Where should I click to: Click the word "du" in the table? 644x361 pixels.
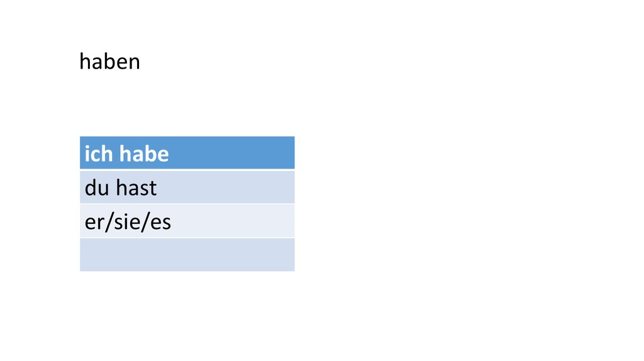click(x=97, y=187)
